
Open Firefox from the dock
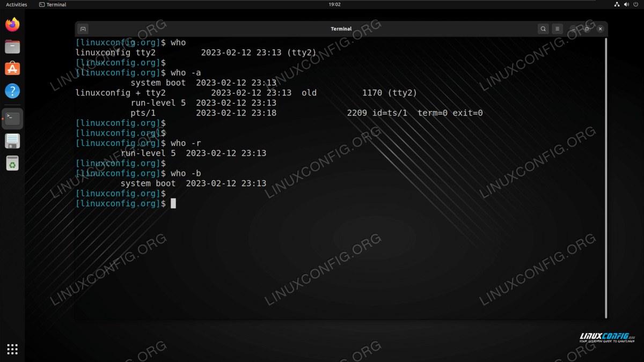(12, 24)
